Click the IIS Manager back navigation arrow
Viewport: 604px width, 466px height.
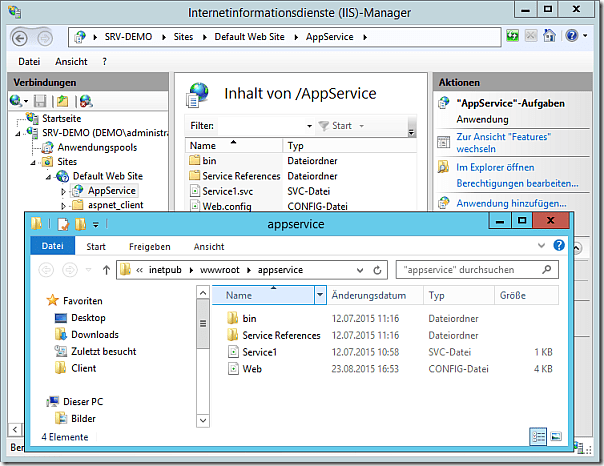[20, 38]
